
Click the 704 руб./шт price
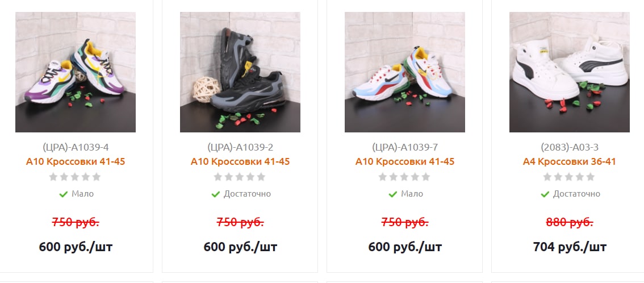coord(570,247)
